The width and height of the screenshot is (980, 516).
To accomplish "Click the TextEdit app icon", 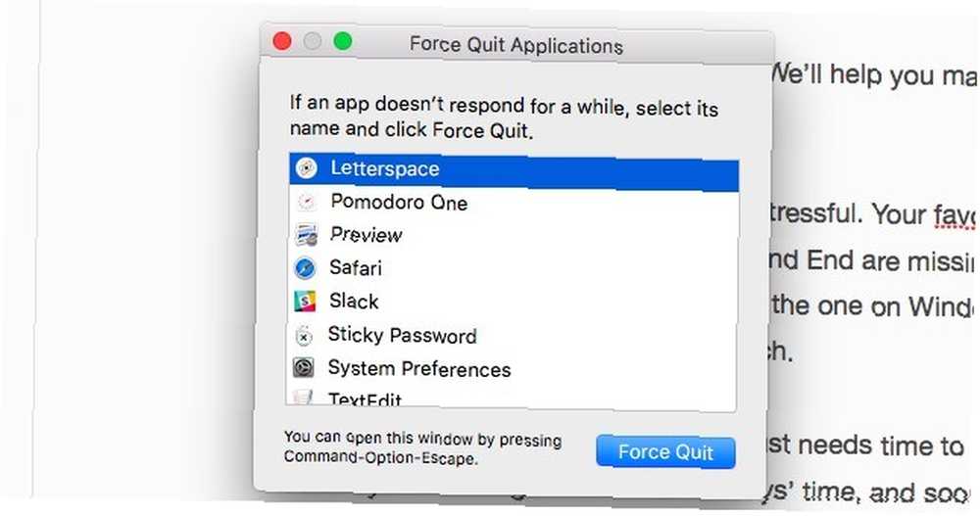I will tap(303, 398).
